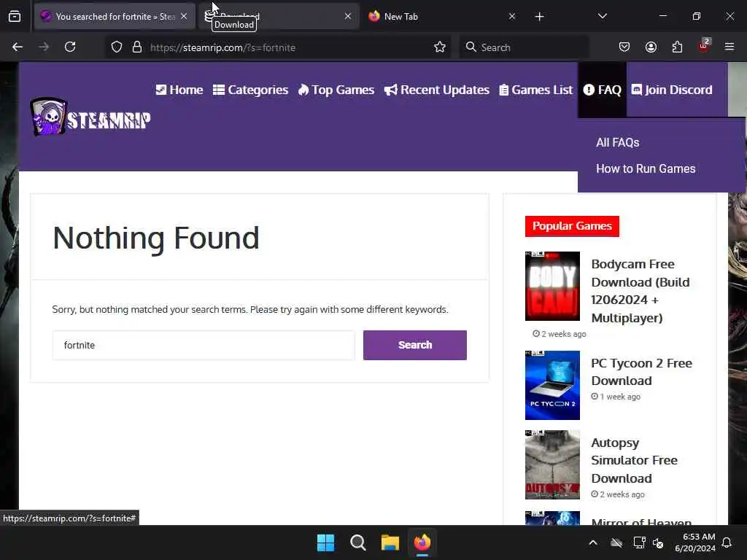Open Firefox account icon
The height and width of the screenshot is (560, 747).
651,47
